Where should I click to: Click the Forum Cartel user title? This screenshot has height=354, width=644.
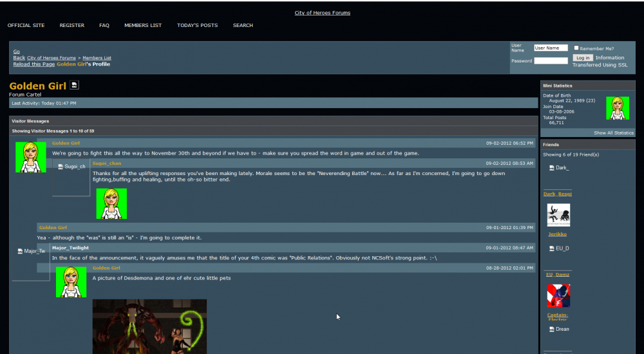click(x=25, y=95)
